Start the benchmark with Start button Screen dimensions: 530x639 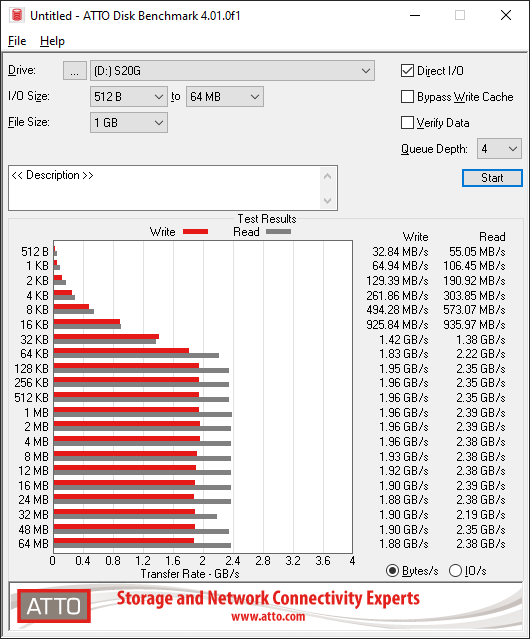click(492, 178)
